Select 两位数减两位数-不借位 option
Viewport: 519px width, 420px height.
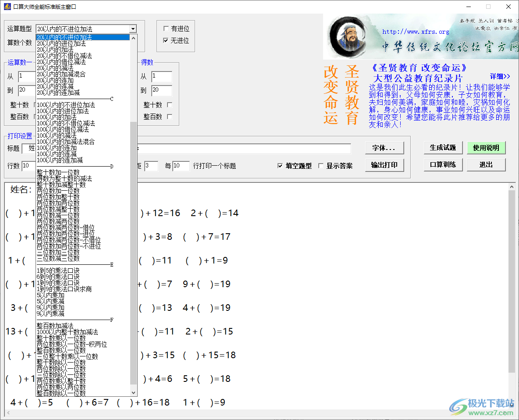(x=83, y=240)
